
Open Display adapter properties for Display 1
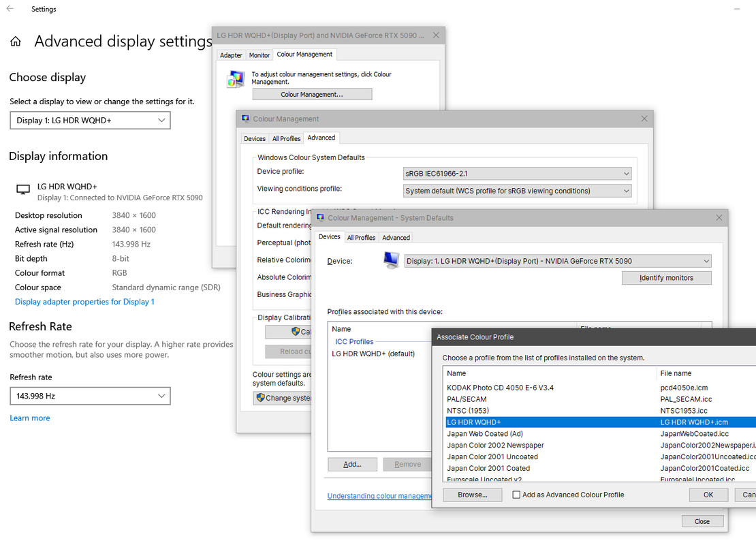click(84, 301)
